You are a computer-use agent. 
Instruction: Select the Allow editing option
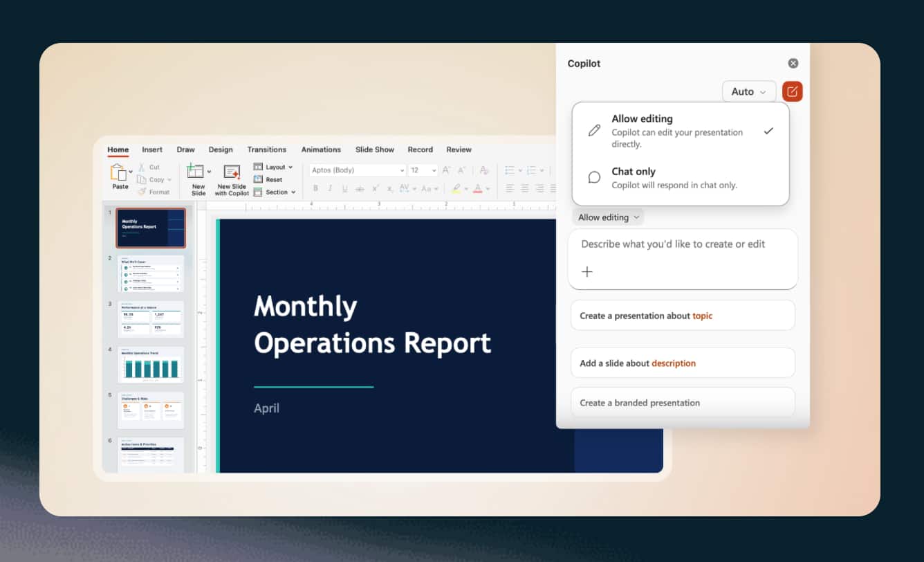tap(681, 131)
